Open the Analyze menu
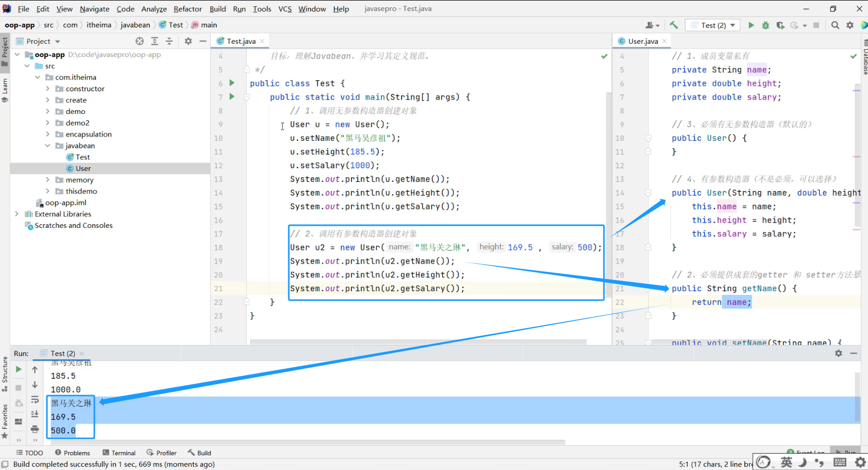Viewport: 868px width, 470px height. click(154, 9)
